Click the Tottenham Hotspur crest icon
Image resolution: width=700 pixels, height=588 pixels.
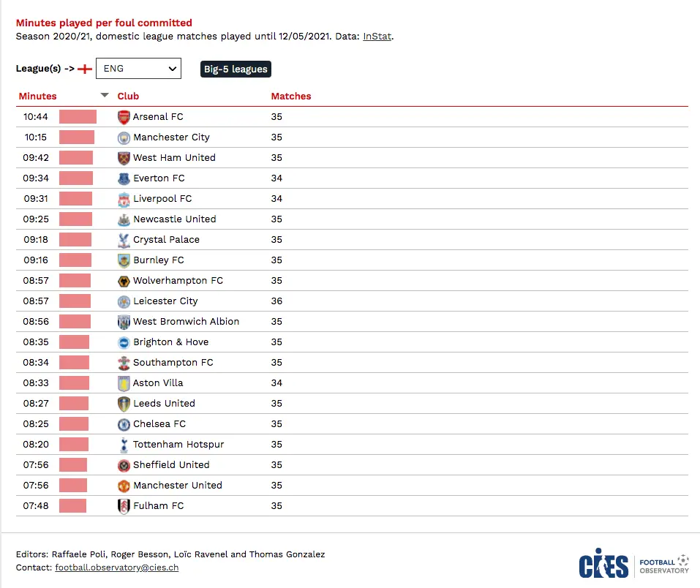124,445
